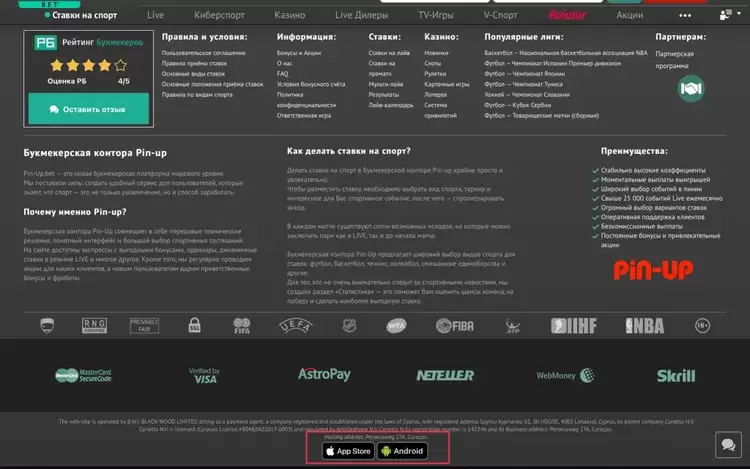Screen dimensions: 750x469
Task: Click the NBA logo
Action: [x=645, y=326]
